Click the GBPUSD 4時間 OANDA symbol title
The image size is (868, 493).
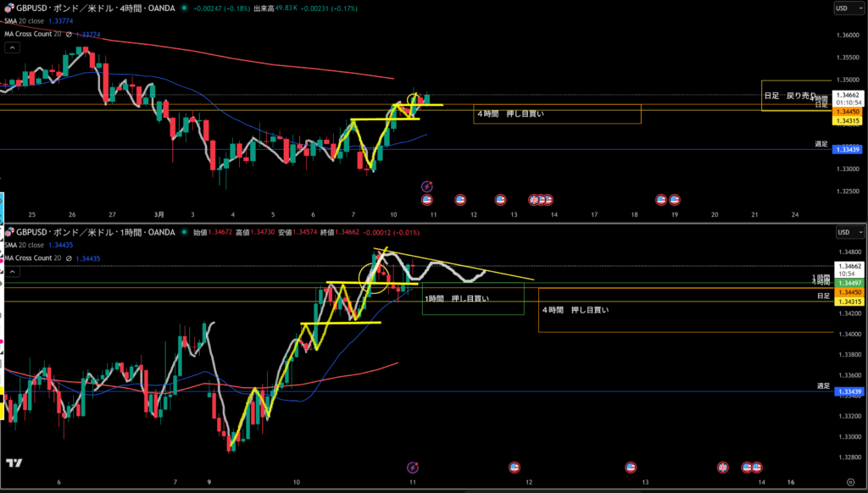(x=93, y=8)
